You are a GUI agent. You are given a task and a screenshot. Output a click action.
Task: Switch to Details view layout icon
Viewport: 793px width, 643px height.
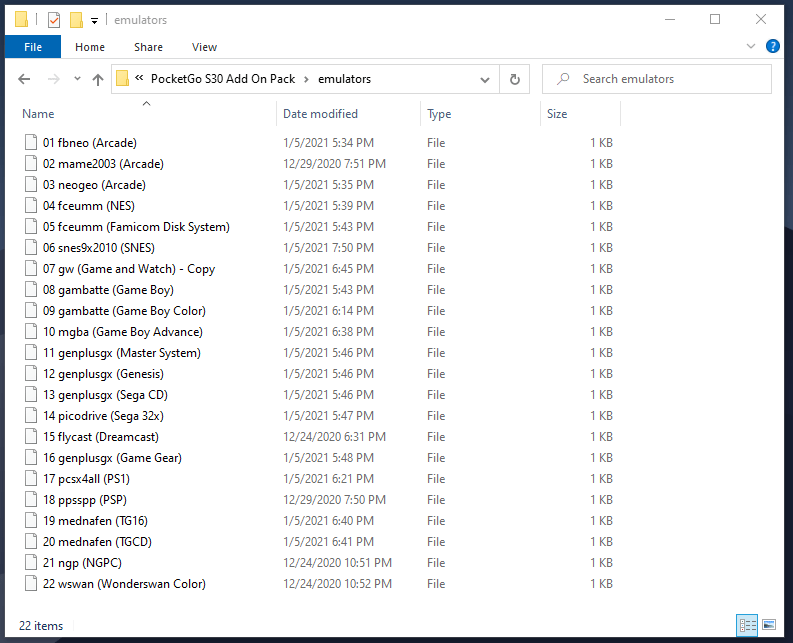pyautogui.click(x=746, y=625)
